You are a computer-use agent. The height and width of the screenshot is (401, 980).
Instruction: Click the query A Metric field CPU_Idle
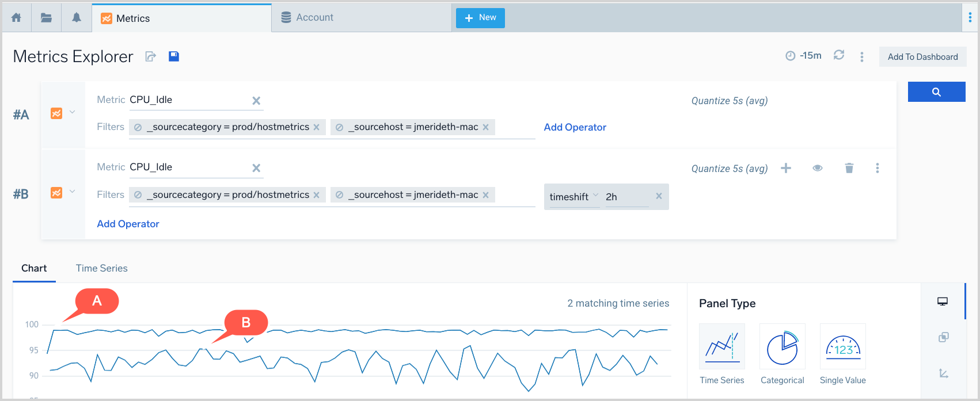pos(187,100)
